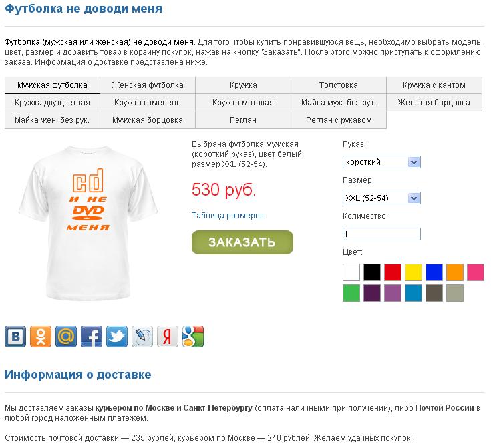Share on Odnoklassniki orange icon
The image size is (491, 448).
pyautogui.click(x=41, y=337)
